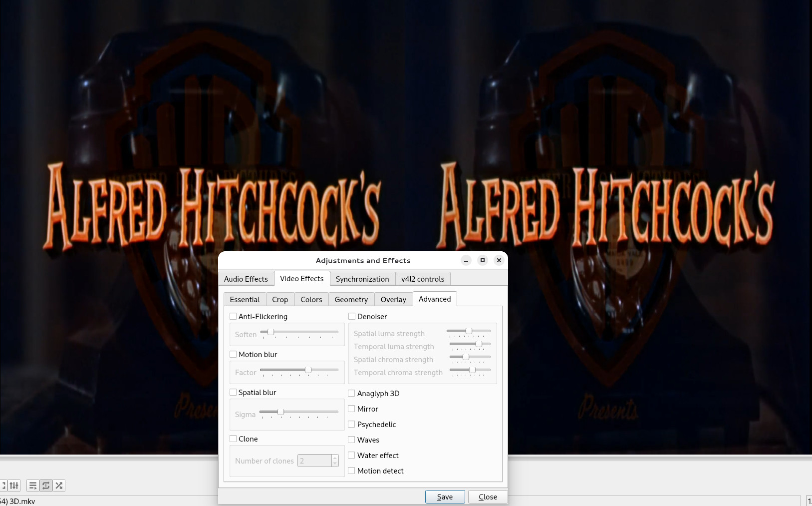This screenshot has width=812, height=506.
Task: Adjust the Spatial blur Sigma slider
Action: point(281,412)
